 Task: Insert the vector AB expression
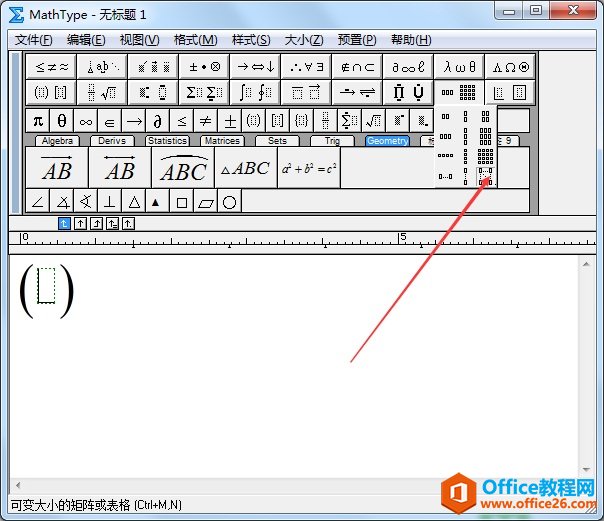pyautogui.click(x=57, y=168)
